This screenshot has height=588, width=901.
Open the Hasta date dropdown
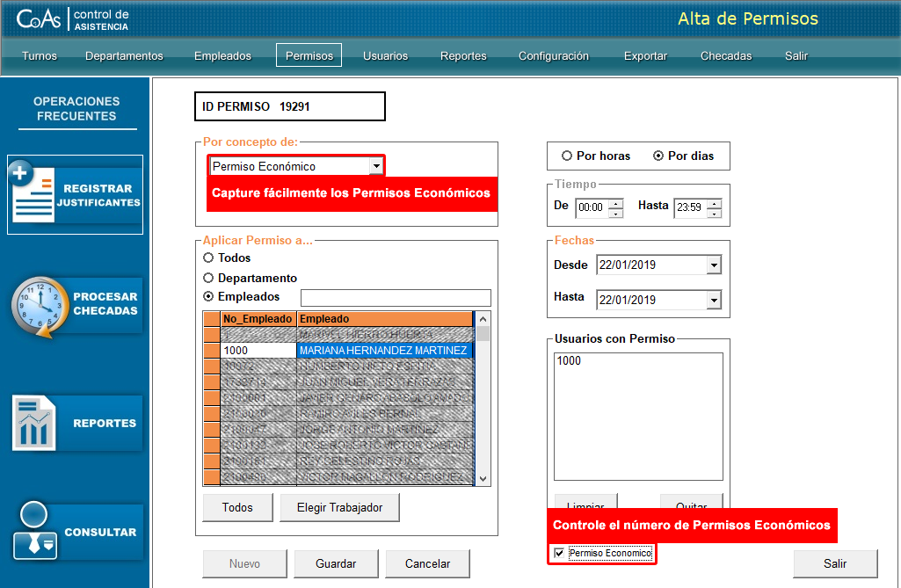tap(713, 301)
